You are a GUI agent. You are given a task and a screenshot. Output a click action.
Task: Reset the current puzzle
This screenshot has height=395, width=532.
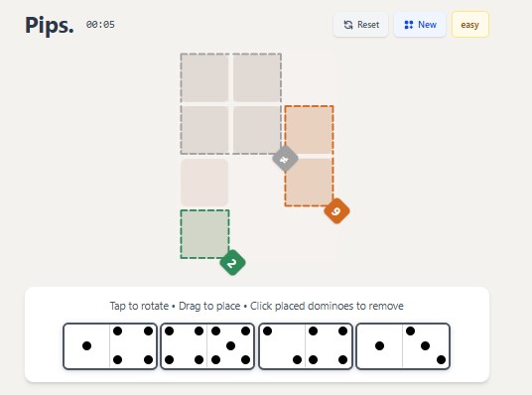pos(360,25)
